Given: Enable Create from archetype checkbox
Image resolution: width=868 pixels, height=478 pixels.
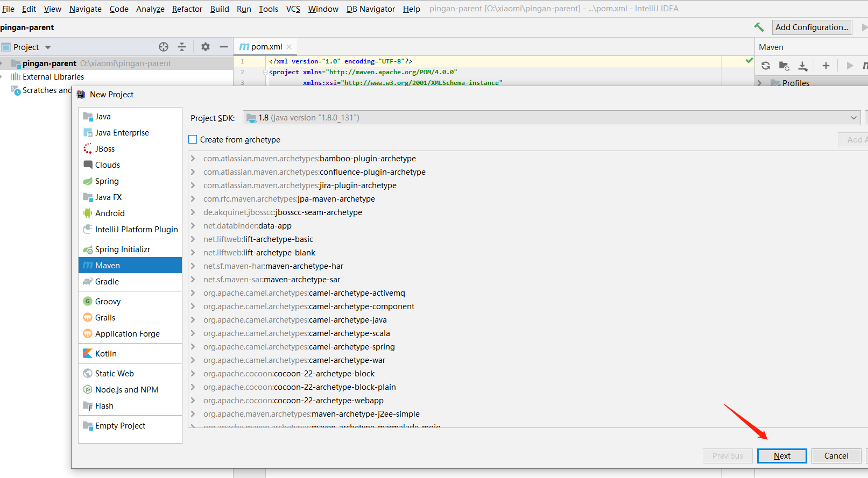Looking at the screenshot, I should [x=193, y=139].
